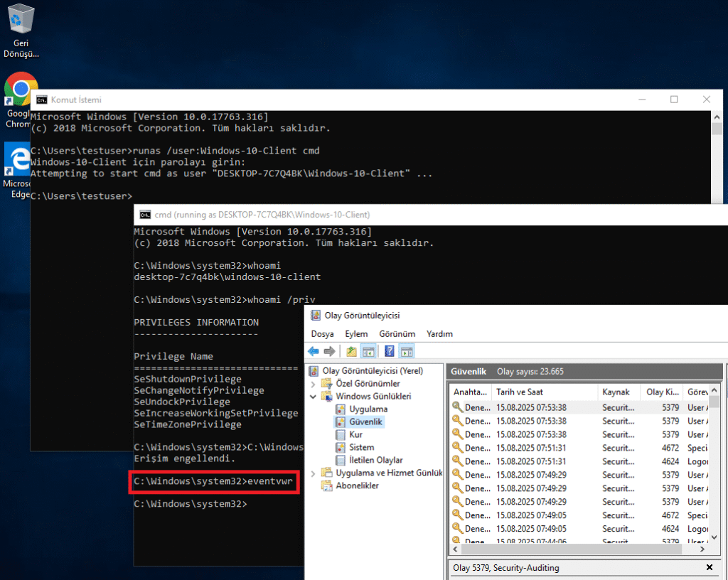Click 'SeShutdownPrivilege' in the cmd output
728x580 pixels.
(188, 379)
